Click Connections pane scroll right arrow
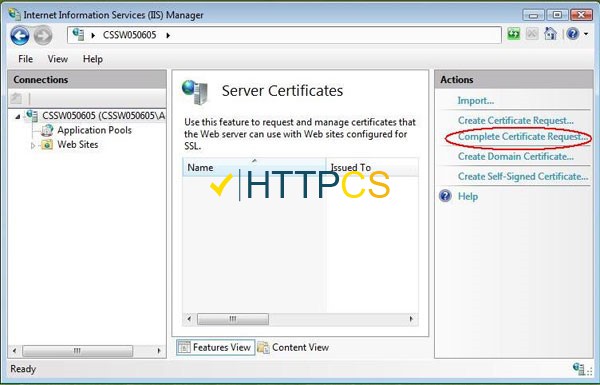This screenshot has height=385, width=600. (x=159, y=351)
